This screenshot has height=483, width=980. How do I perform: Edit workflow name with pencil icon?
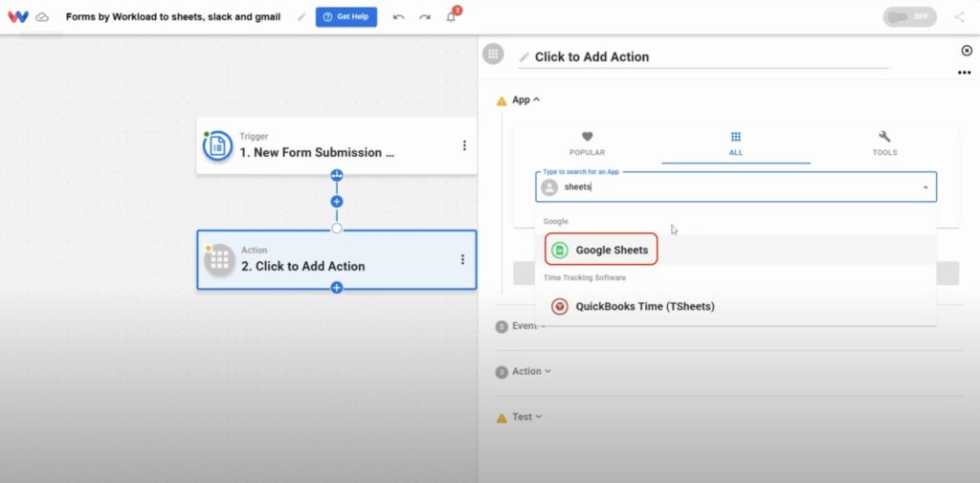[301, 17]
